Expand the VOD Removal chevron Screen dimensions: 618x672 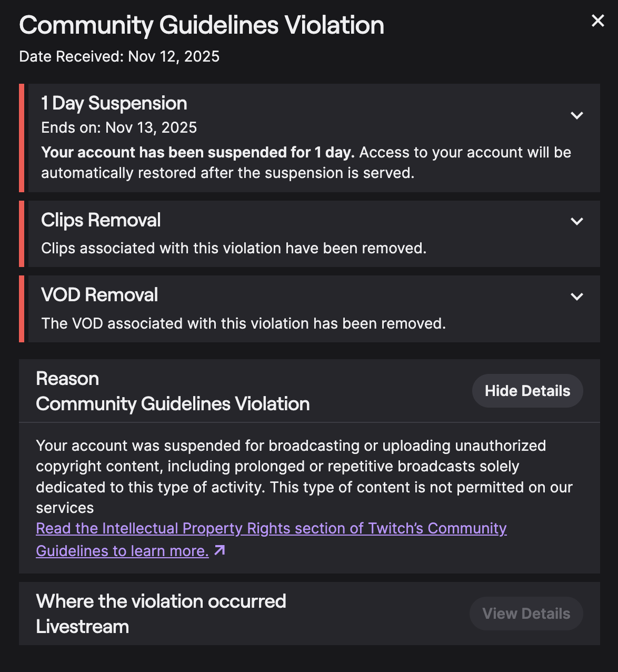(x=577, y=297)
